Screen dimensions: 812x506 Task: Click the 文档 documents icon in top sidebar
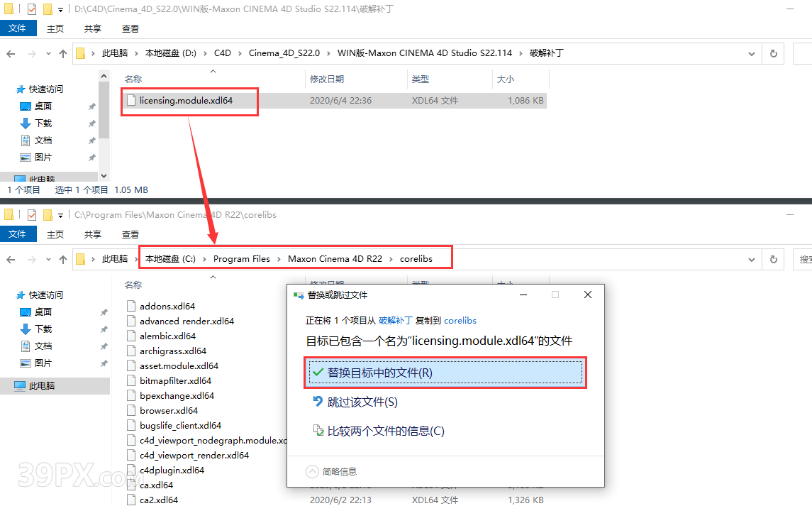tap(26, 141)
